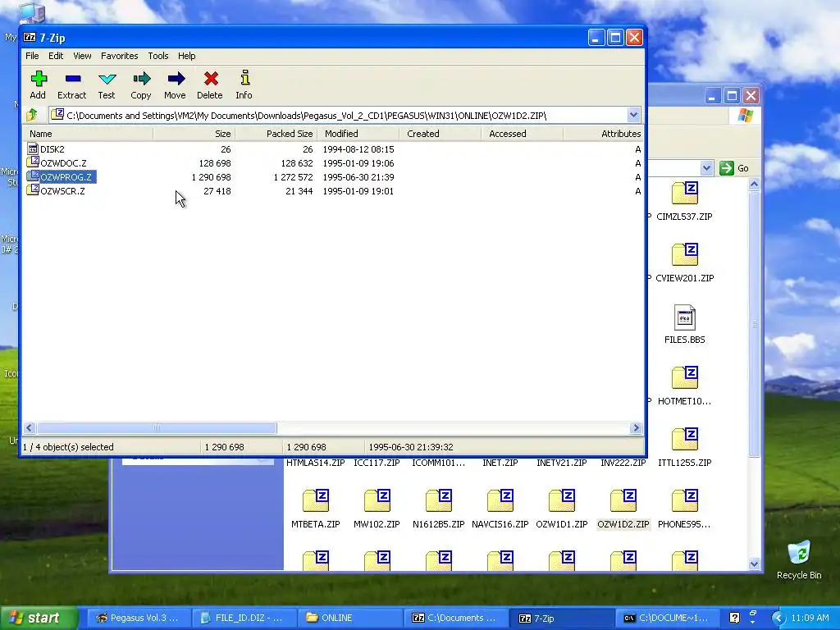840x630 pixels.
Task: Open the Help menu
Action: pos(186,56)
